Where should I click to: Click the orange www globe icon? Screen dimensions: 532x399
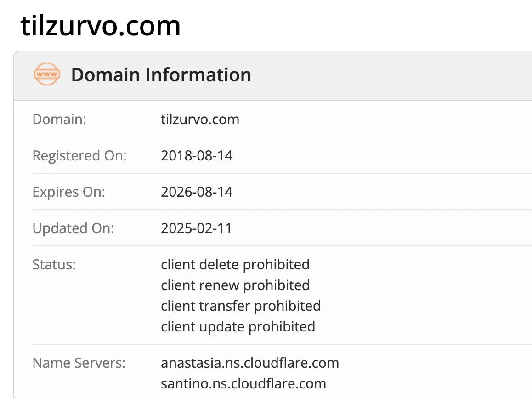(46, 75)
